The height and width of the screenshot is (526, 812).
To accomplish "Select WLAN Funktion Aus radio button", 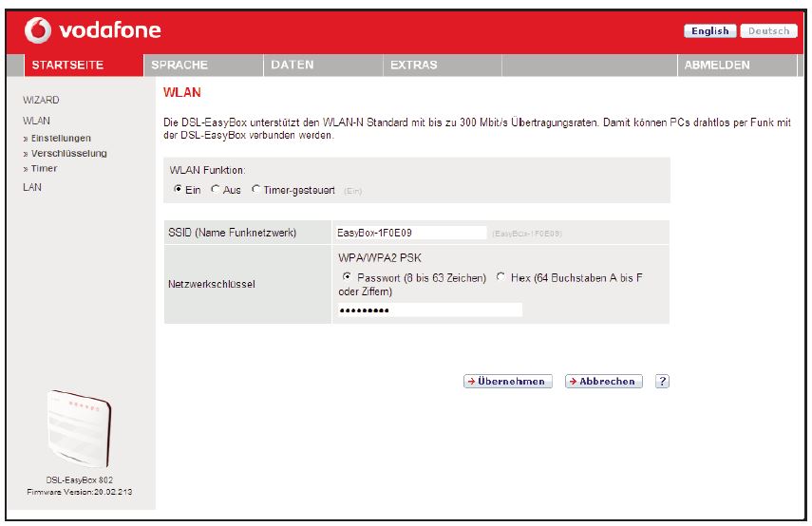I will 215,190.
